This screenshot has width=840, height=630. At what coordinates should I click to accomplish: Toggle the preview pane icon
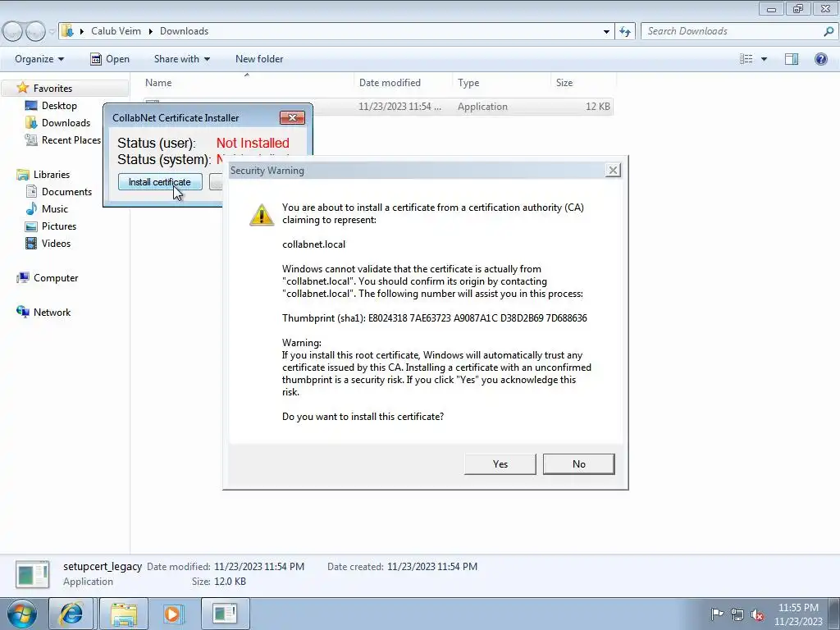792,59
